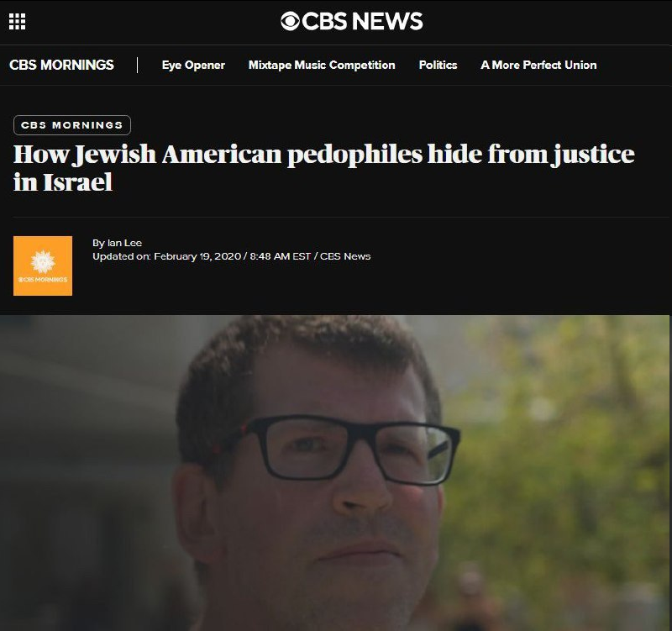Click the CBS News source label in the byline
Image resolution: width=672 pixels, height=631 pixels.
(x=345, y=256)
